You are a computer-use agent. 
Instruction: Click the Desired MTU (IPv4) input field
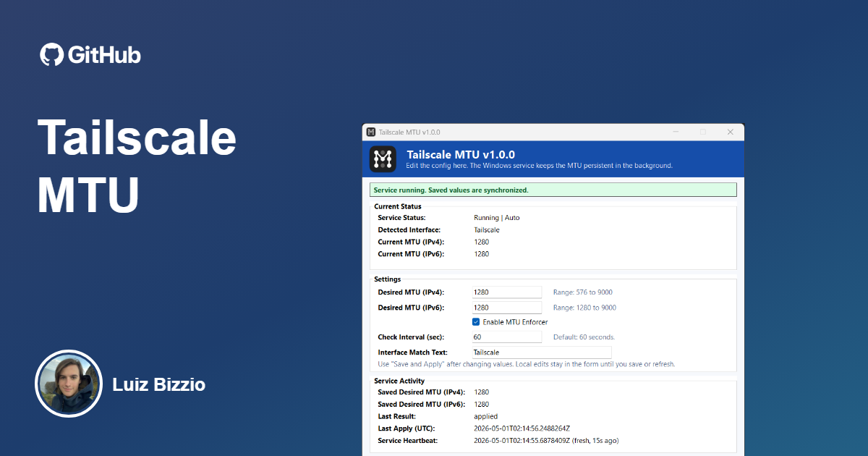pos(506,292)
